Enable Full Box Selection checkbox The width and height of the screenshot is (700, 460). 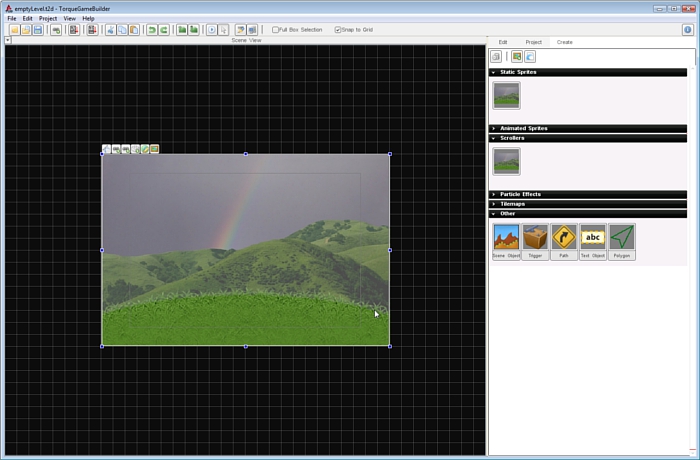276,30
